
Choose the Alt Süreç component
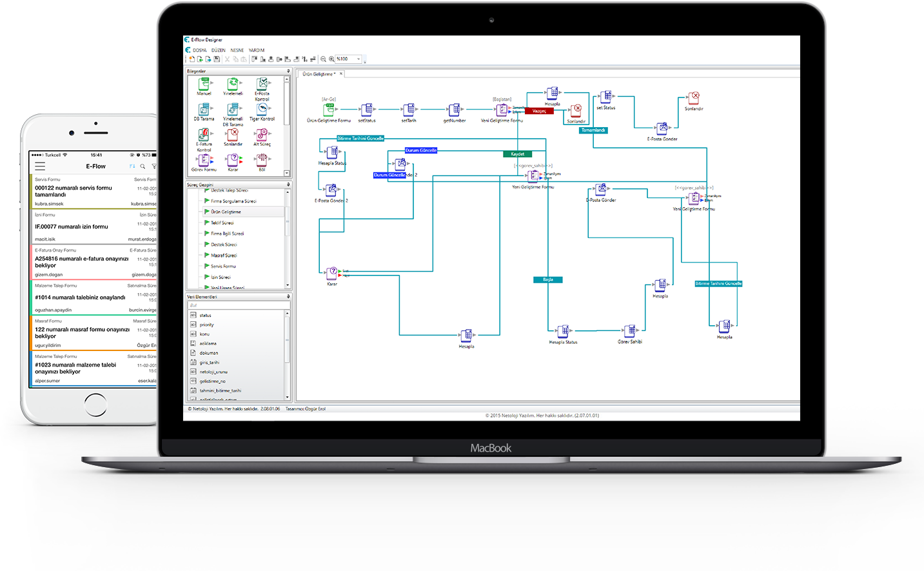[x=262, y=137]
